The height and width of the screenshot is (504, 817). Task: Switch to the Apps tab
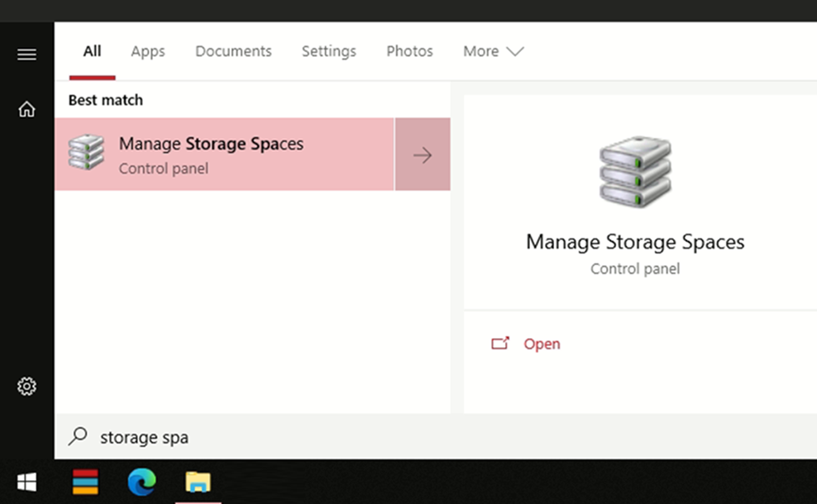148,51
